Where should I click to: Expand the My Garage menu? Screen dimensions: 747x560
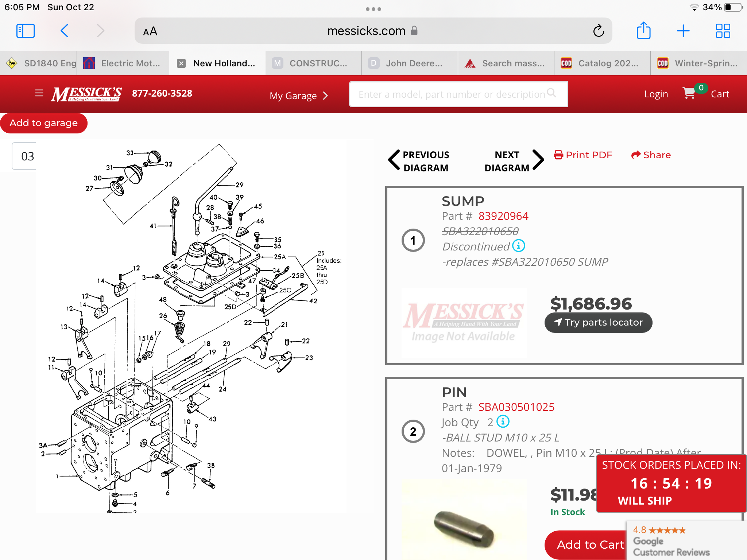(299, 96)
